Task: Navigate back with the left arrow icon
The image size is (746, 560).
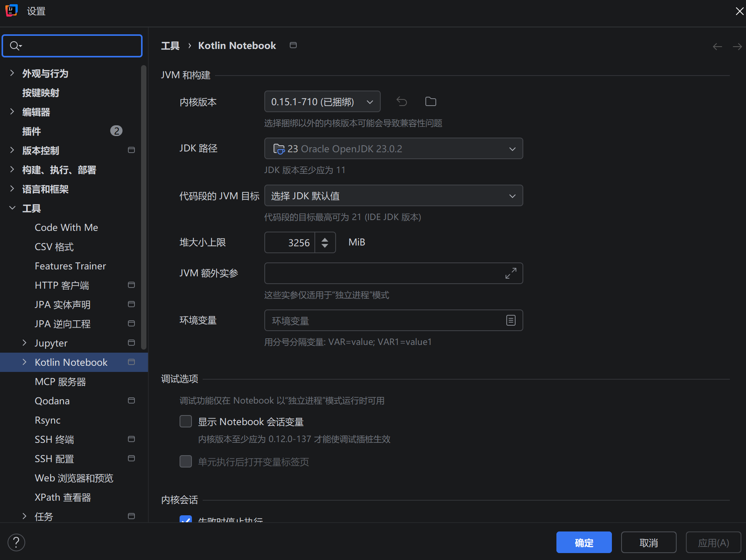Action: pos(717,47)
